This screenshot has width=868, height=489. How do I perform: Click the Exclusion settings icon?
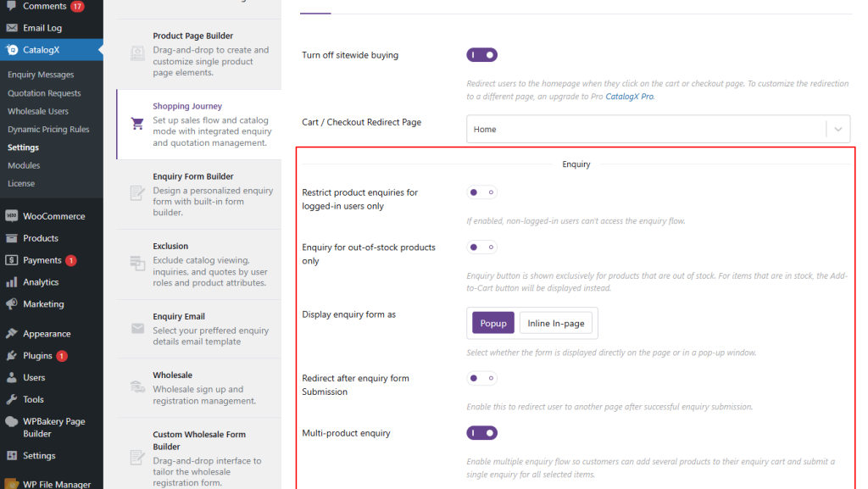coord(137,264)
